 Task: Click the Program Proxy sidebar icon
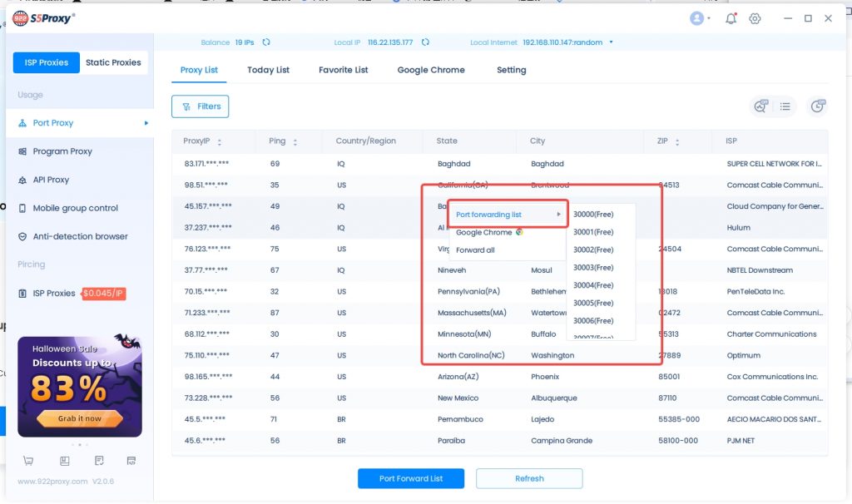click(x=22, y=151)
